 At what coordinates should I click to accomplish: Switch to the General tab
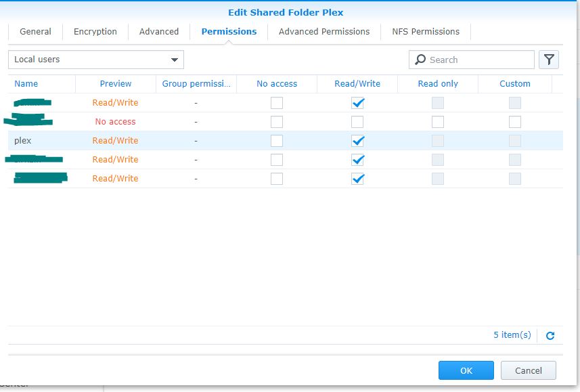click(35, 32)
